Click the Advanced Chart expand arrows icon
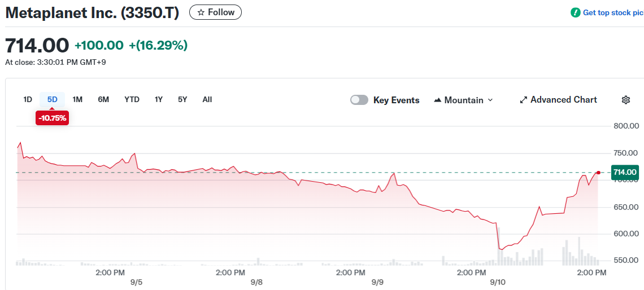This screenshot has height=290, width=644. (523, 100)
